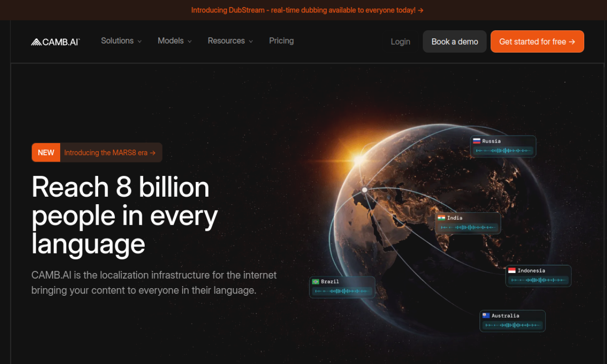Expand the Resources dropdown menu
Image resolution: width=607 pixels, height=364 pixels.
pyautogui.click(x=230, y=41)
